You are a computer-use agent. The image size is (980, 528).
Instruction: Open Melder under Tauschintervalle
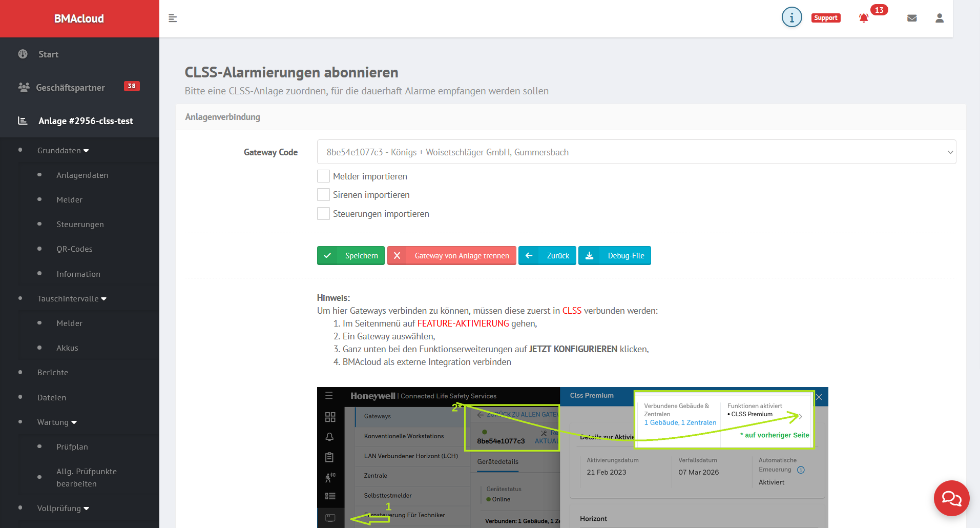(69, 323)
